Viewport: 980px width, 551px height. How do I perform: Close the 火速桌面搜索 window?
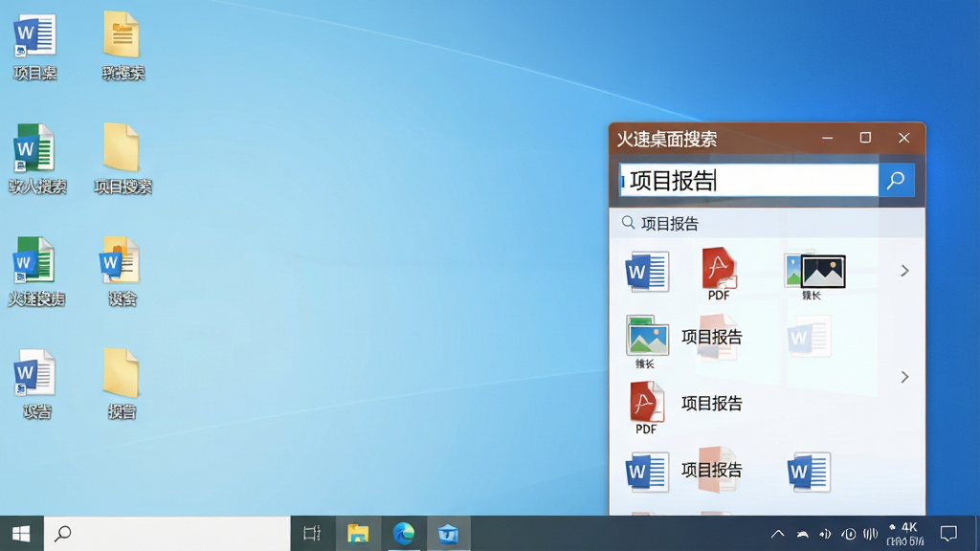pos(903,138)
